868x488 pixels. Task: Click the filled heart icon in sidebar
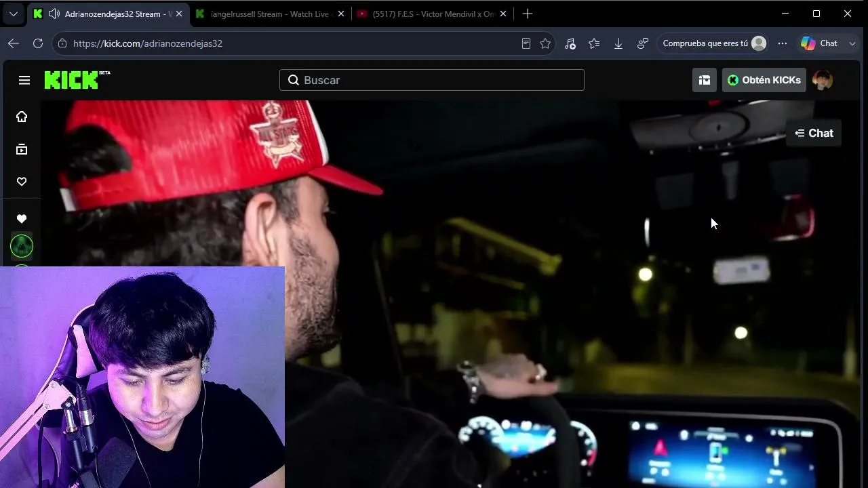(x=22, y=219)
